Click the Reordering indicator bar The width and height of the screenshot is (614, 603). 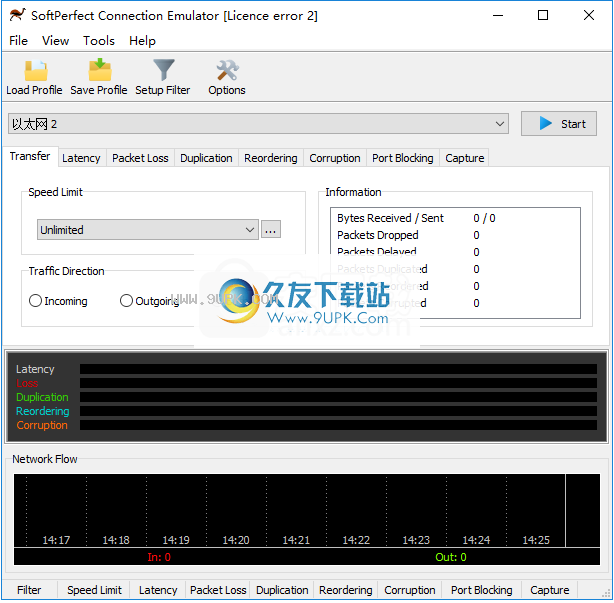pyautogui.click(x=338, y=411)
